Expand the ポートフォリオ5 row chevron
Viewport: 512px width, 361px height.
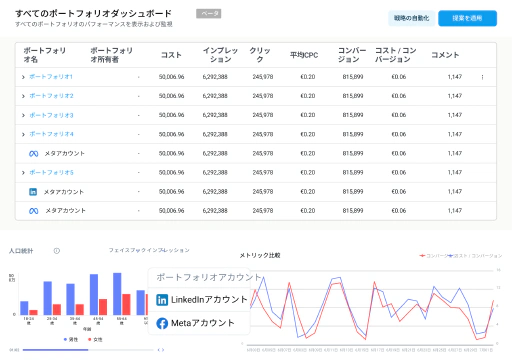click(x=23, y=173)
